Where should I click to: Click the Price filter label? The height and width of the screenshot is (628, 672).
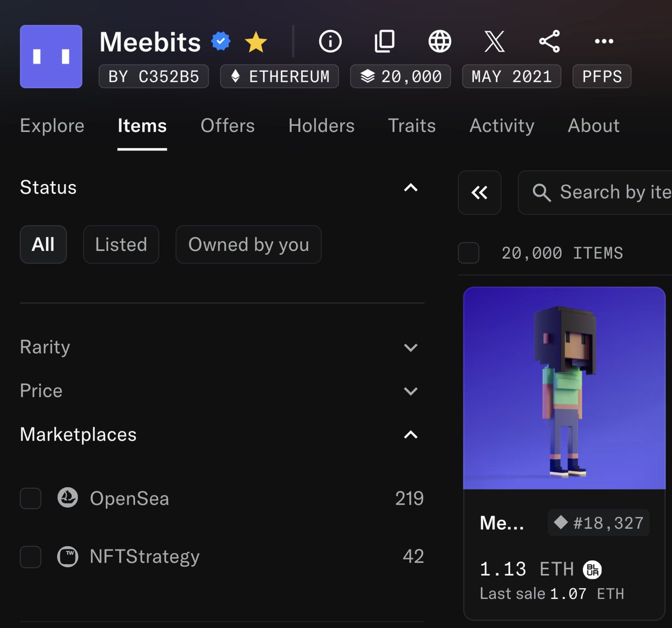coord(41,391)
